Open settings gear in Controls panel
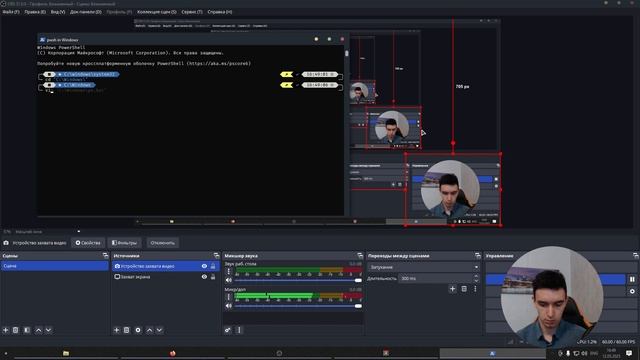The width and height of the screenshot is (640, 360). click(632, 291)
